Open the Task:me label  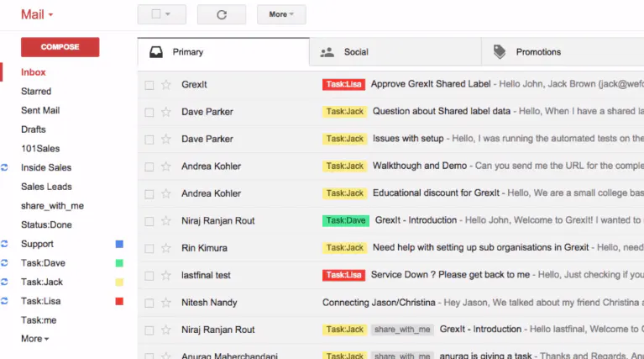(x=39, y=320)
